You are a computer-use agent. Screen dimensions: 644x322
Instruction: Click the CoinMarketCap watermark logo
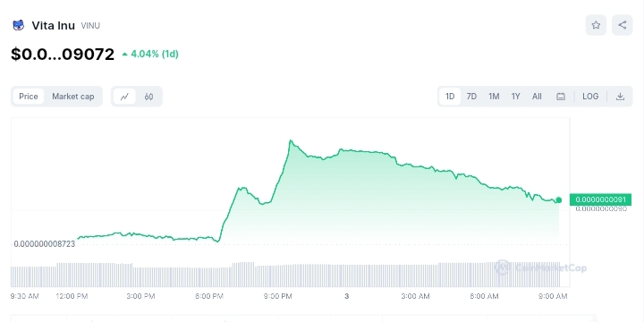click(540, 267)
